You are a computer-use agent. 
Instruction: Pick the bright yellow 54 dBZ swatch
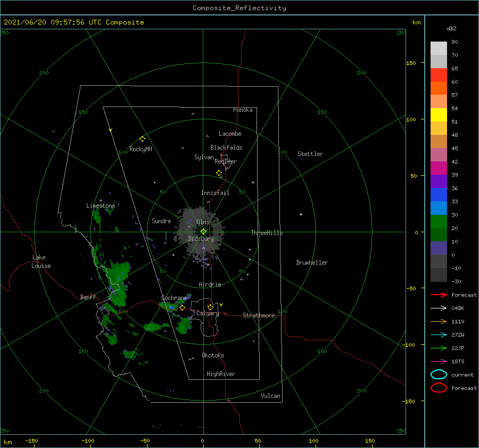[x=439, y=115]
